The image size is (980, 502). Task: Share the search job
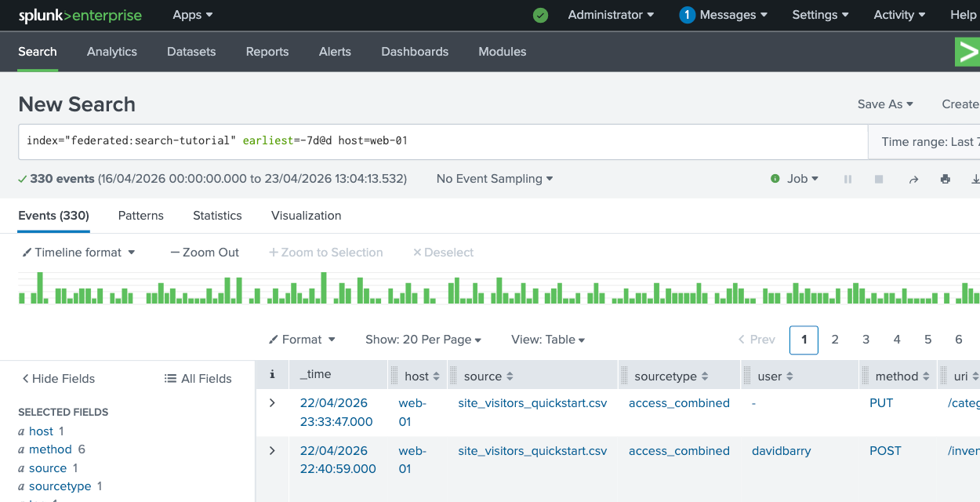[913, 179]
